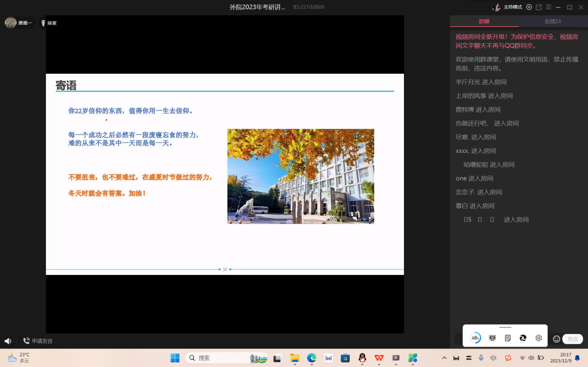
Task: Toggle the 排麦 microphone queue
Action: 48,23
